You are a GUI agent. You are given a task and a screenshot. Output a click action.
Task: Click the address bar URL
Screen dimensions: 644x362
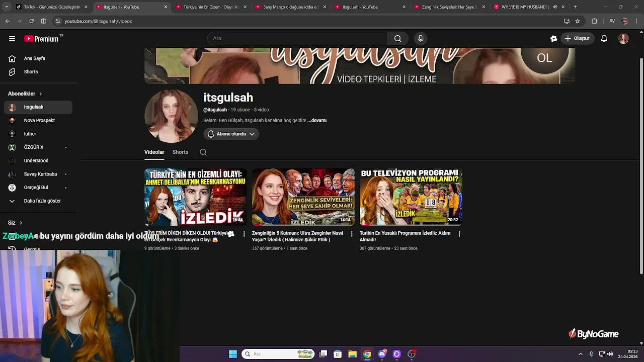pos(98,21)
